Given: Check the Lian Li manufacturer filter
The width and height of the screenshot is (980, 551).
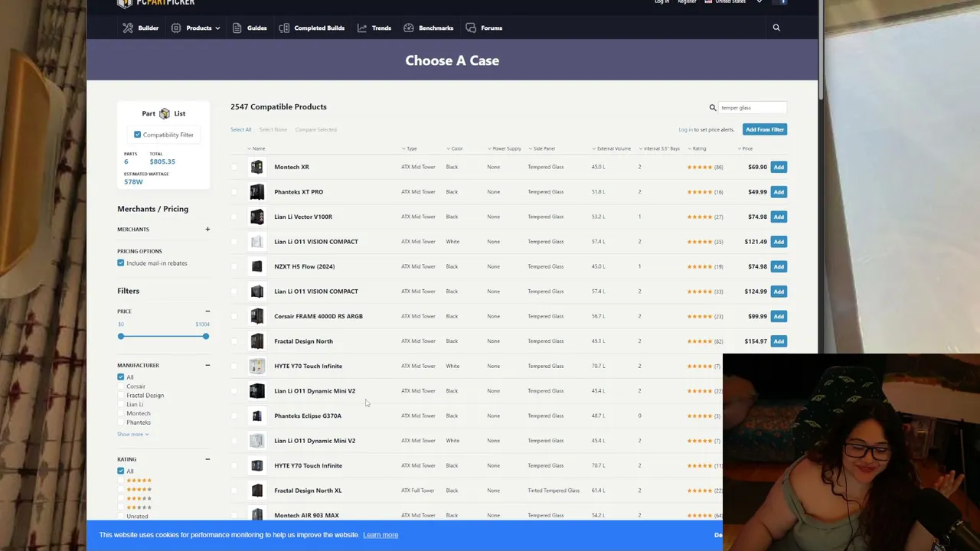Looking at the screenshot, I should pyautogui.click(x=120, y=404).
